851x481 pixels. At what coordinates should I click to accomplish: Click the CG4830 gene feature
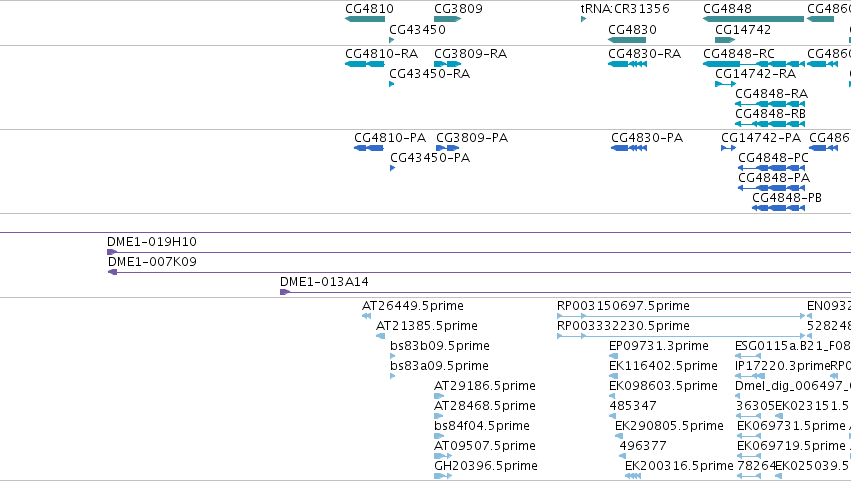click(627, 40)
